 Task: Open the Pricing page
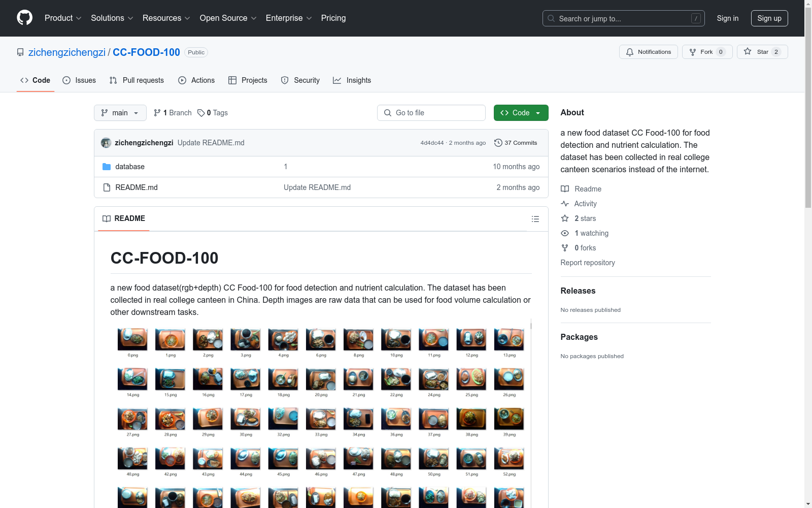pos(333,18)
